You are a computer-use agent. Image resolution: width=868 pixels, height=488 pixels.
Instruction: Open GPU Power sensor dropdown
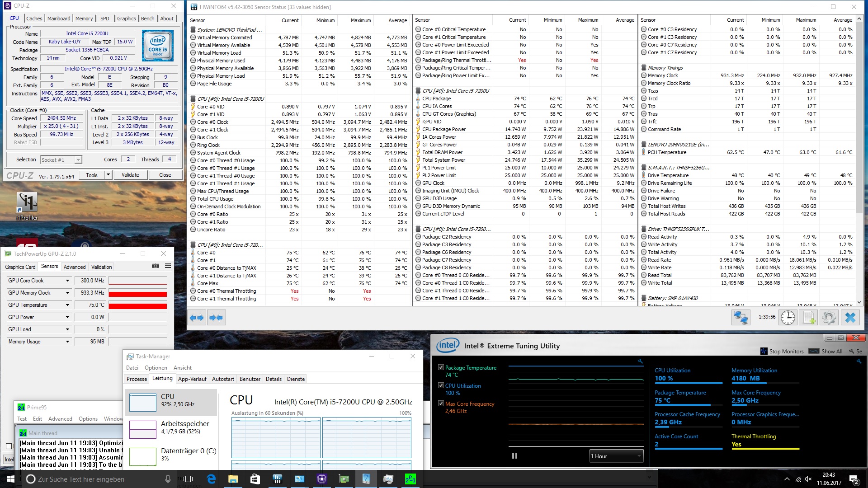[x=67, y=317]
